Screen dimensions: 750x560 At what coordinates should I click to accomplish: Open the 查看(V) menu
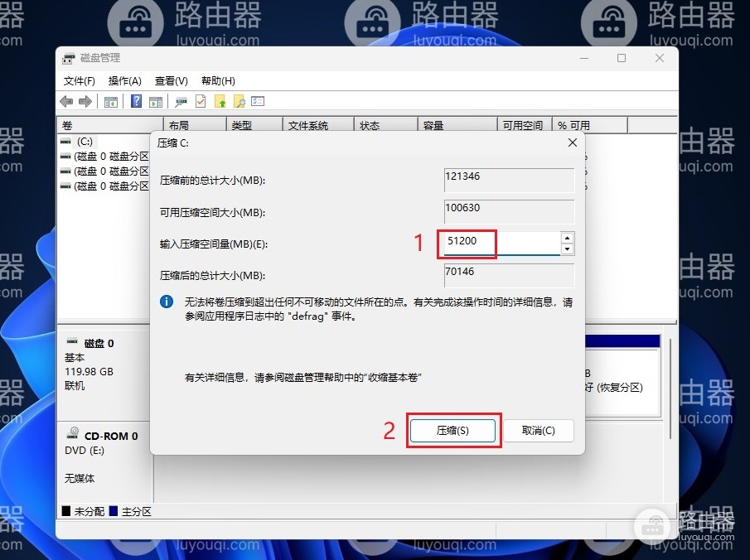click(172, 81)
